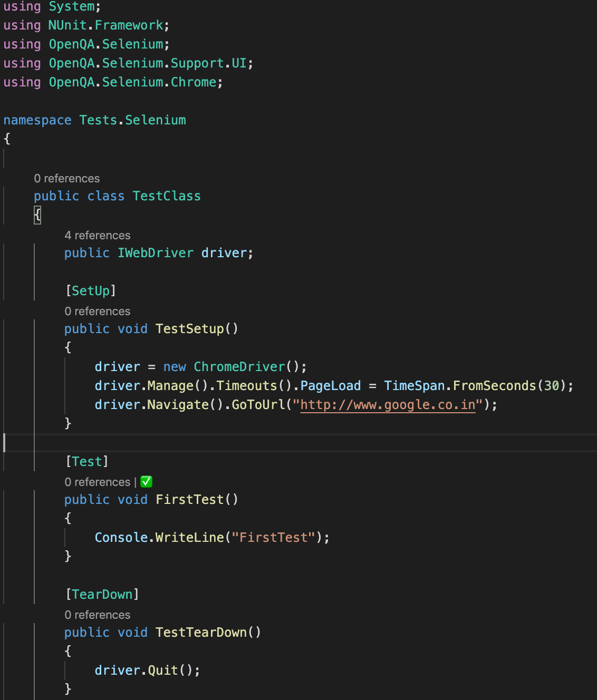Image resolution: width=597 pixels, height=700 pixels.
Task: Place cursor on the [TearDown] attribute
Action: (102, 594)
